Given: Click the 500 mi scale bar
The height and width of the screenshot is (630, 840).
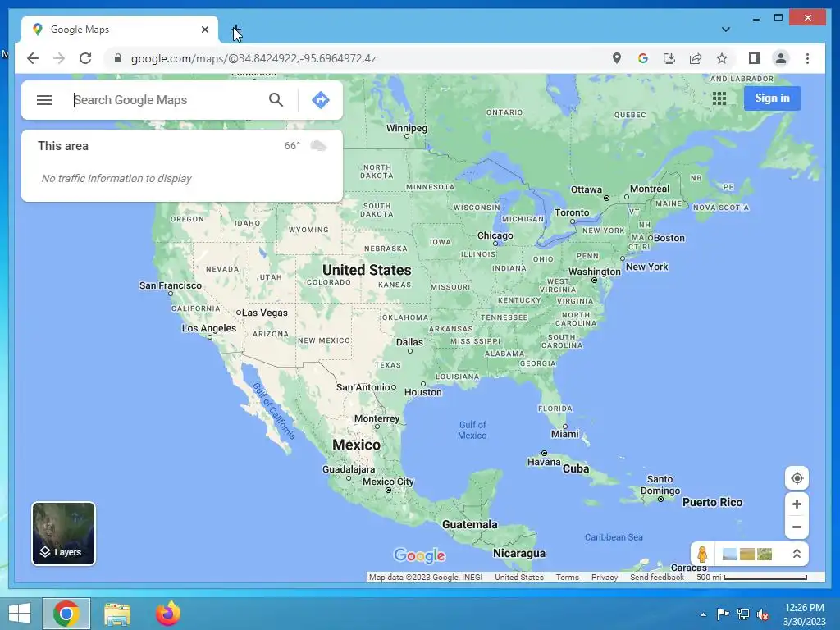Looking at the screenshot, I should [x=751, y=577].
